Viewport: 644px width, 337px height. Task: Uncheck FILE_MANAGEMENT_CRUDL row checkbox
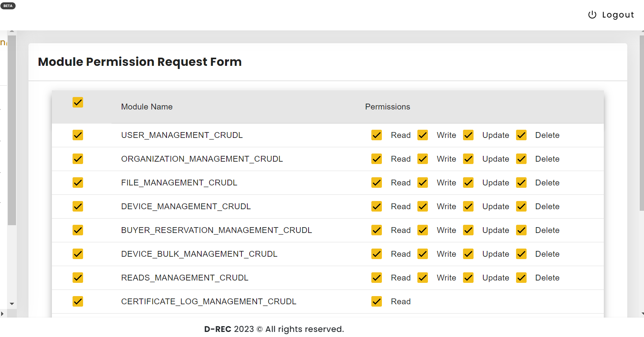(x=78, y=183)
